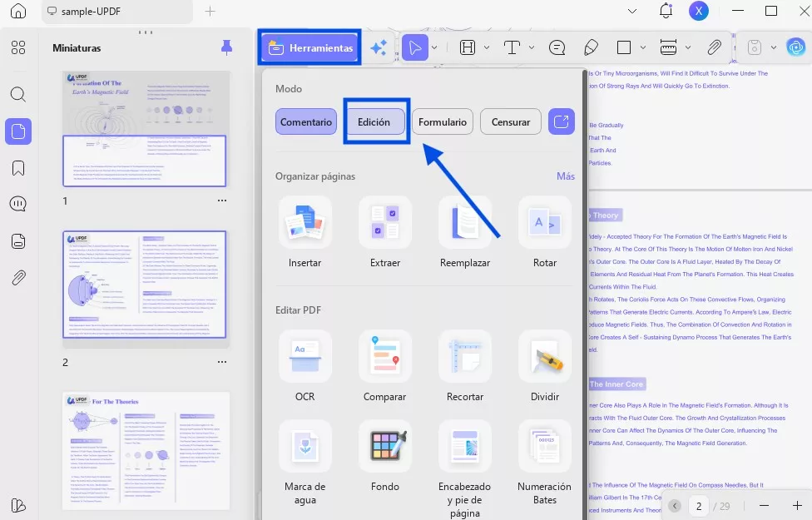Screen dimensions: 812x520
Task: Add a sticky note comment
Action: pos(557,47)
